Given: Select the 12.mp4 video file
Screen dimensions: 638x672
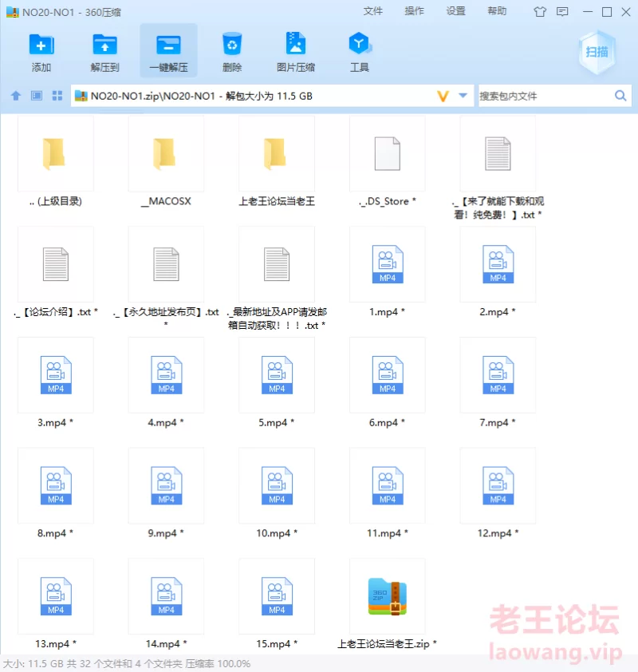Looking at the screenshot, I should coord(498,494).
